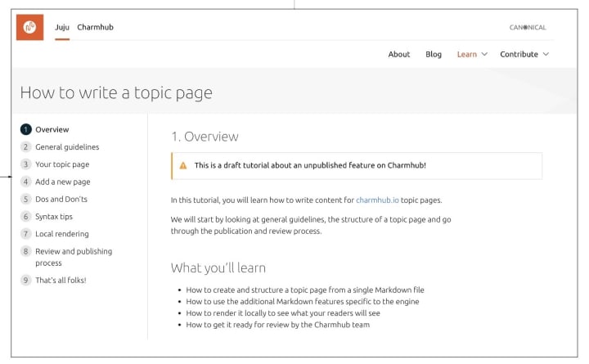Click the page title How to write a topic page
The height and width of the screenshot is (364, 589).
point(116,92)
